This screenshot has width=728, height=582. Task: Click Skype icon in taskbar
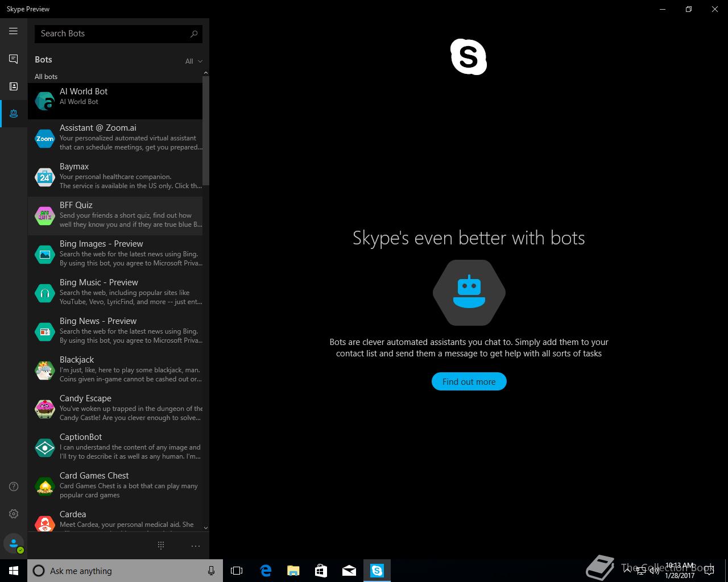(x=377, y=571)
